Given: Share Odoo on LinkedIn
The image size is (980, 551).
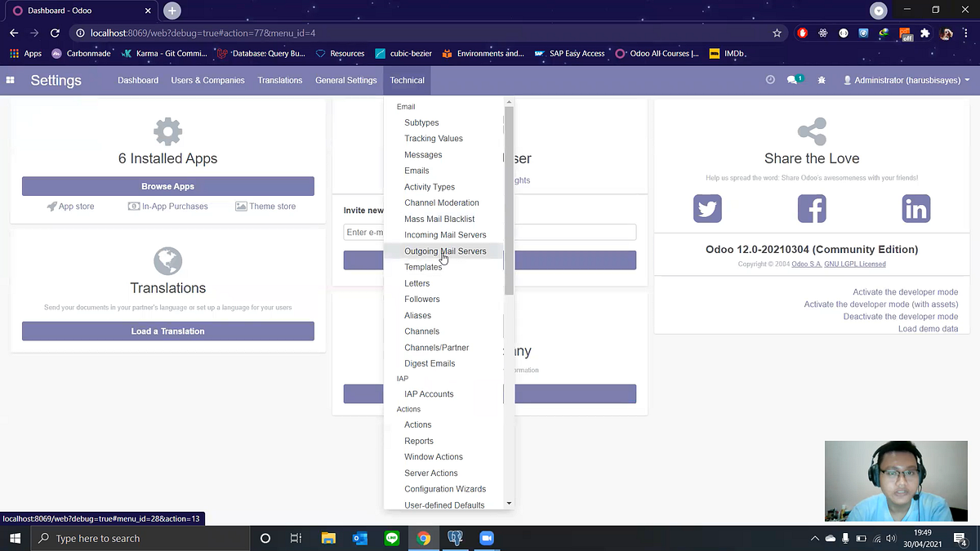Looking at the screenshot, I should (915, 208).
